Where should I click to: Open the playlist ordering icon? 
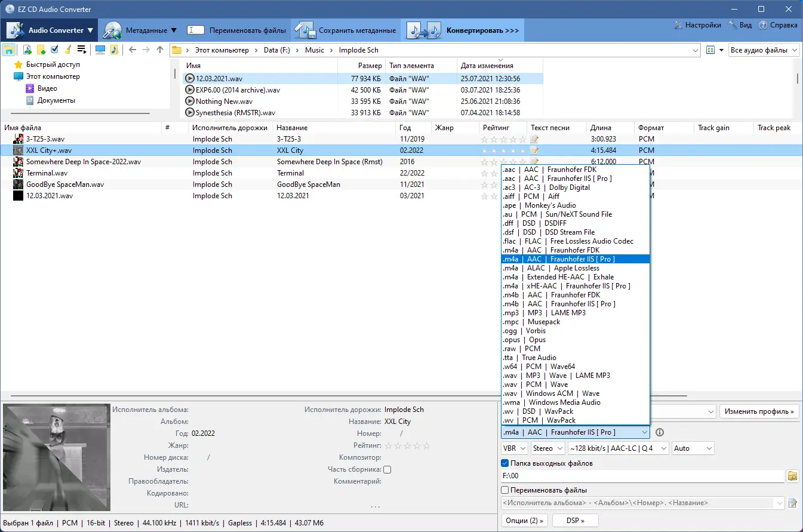click(81, 50)
